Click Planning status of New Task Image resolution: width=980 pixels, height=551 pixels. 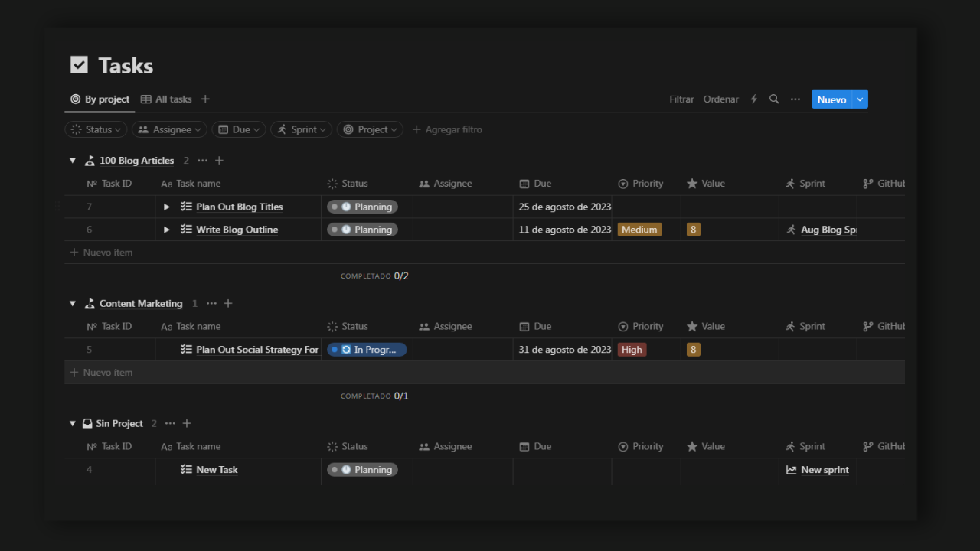click(362, 470)
